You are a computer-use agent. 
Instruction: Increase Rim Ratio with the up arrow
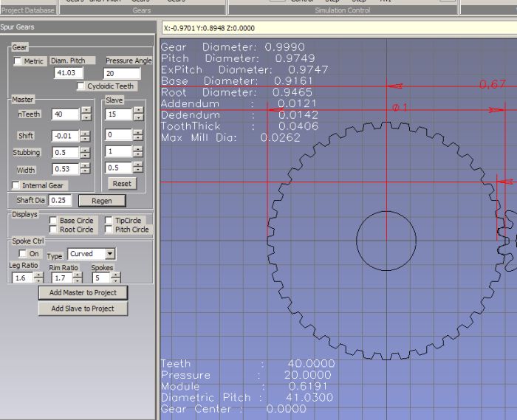click(x=78, y=275)
